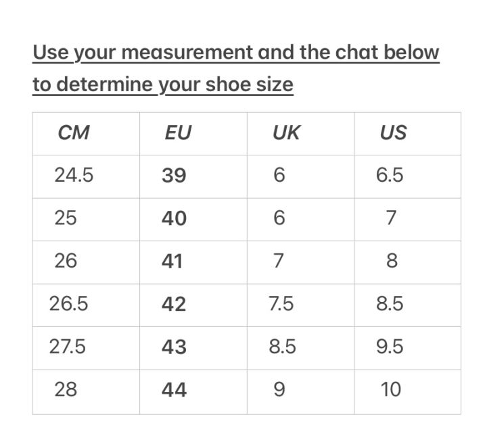Screen dimensions: 487x448
Task: Choose the 25 cm measurement cell
Action: [x=66, y=218]
